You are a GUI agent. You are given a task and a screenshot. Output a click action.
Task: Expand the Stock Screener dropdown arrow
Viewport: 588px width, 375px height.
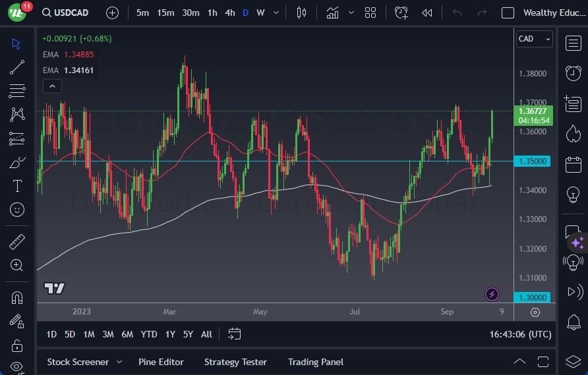click(119, 362)
